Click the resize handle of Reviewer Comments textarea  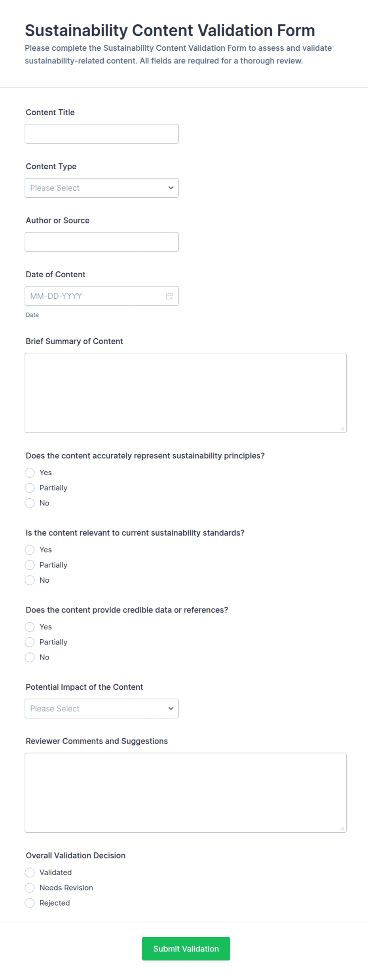pyautogui.click(x=342, y=828)
